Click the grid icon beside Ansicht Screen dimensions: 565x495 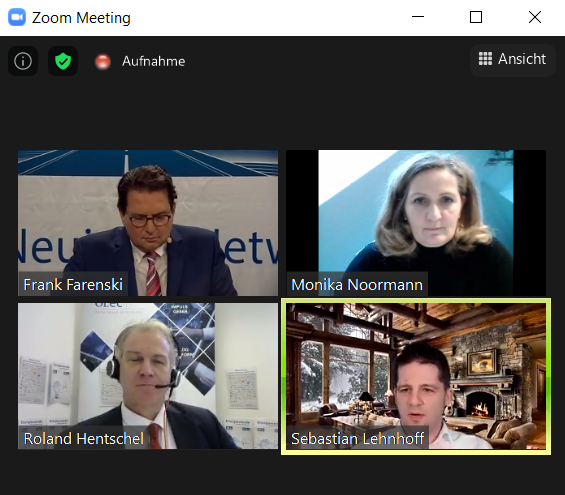485,59
